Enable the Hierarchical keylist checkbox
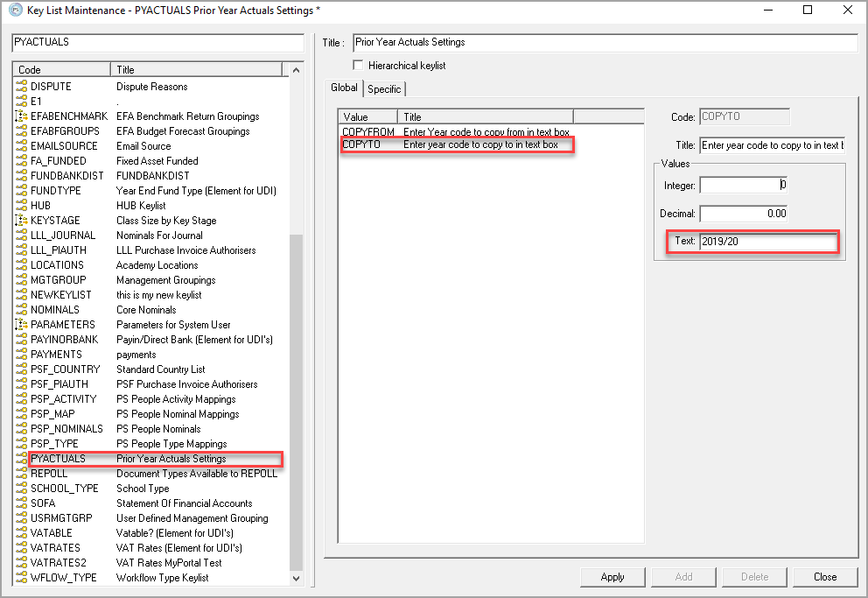The width and height of the screenshot is (868, 598). point(358,65)
